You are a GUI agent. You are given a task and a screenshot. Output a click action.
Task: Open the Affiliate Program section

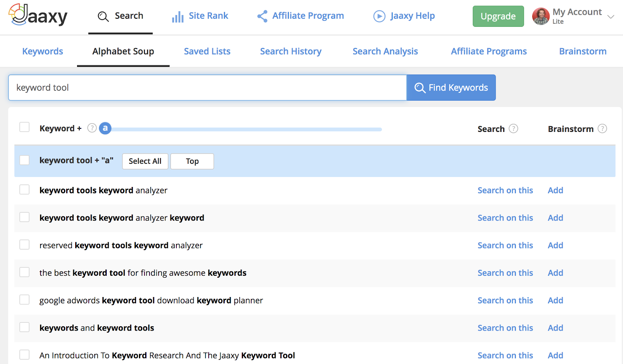300,16
